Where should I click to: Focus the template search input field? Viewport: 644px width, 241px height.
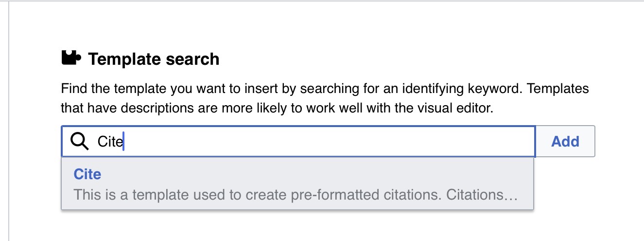[316, 141]
